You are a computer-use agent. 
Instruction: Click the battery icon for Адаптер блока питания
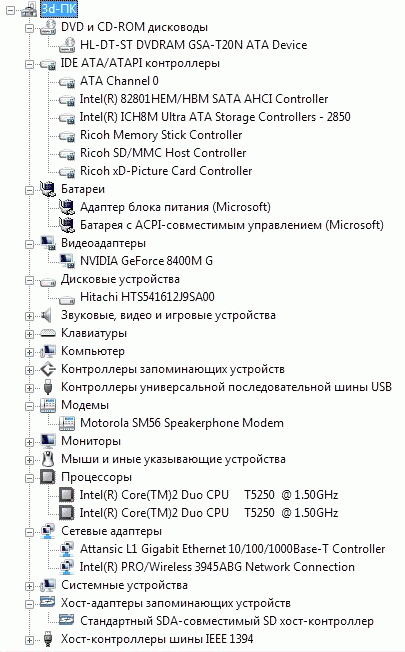(x=67, y=207)
